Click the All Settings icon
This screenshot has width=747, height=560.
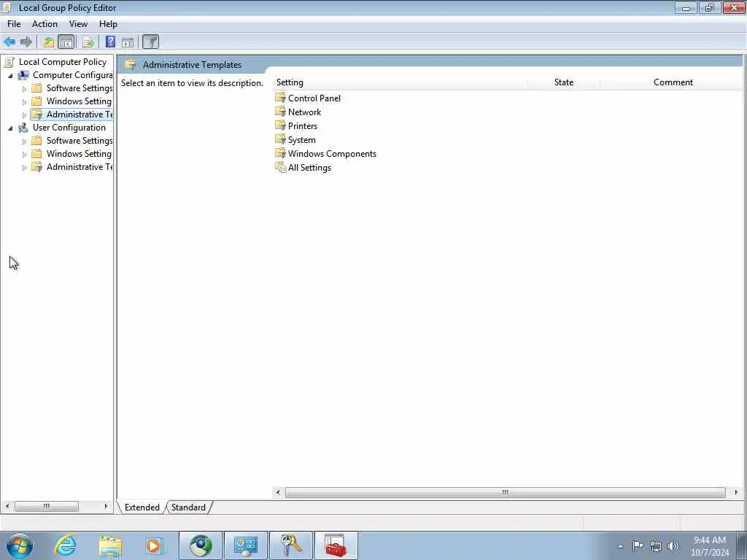click(281, 167)
